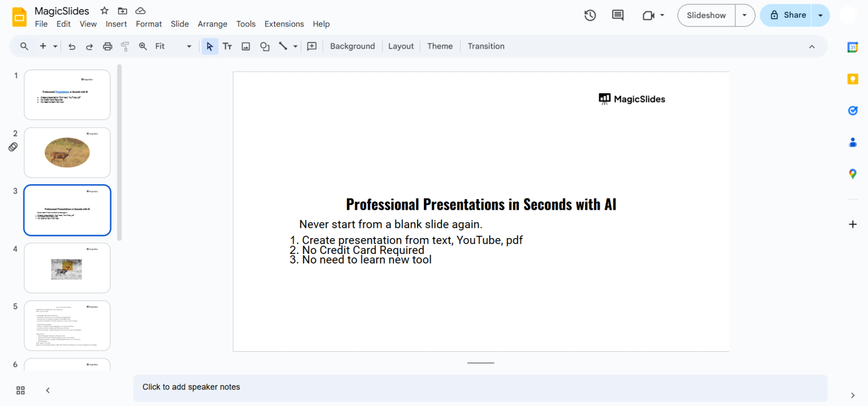Undo the last action

72,46
